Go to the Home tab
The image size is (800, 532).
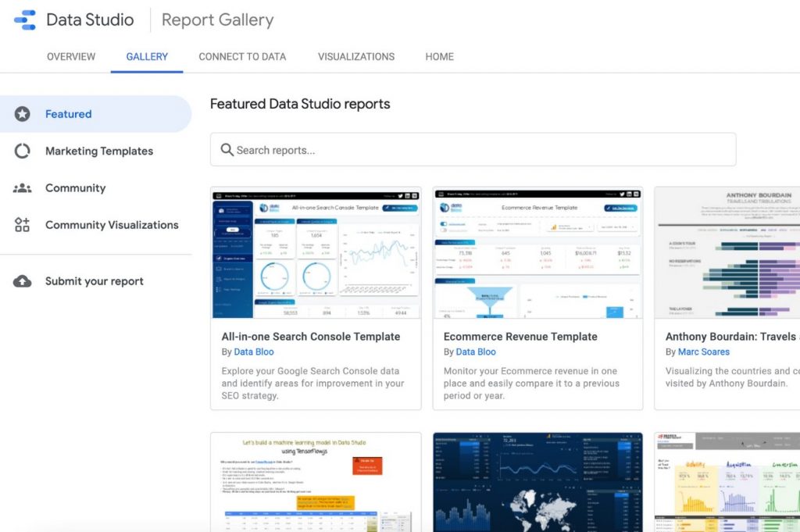coord(439,56)
